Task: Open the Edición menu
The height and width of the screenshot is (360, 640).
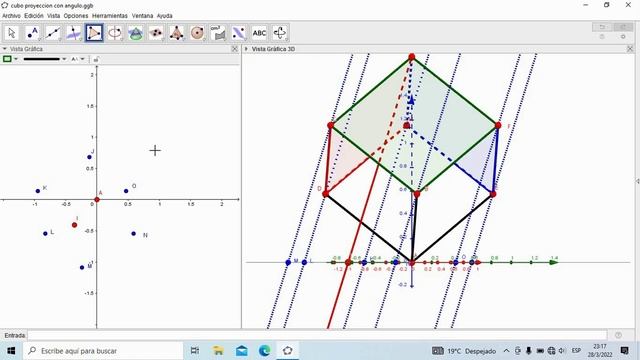Action: pyautogui.click(x=34, y=16)
